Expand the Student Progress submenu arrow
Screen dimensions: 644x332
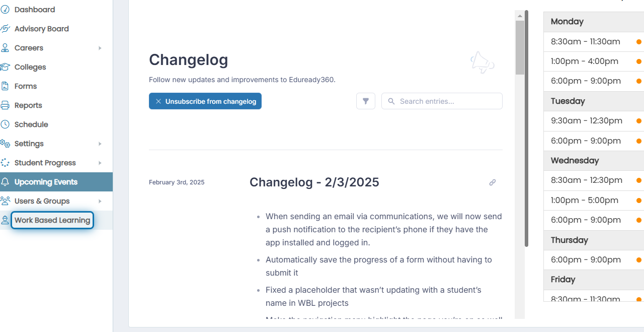[100, 163]
